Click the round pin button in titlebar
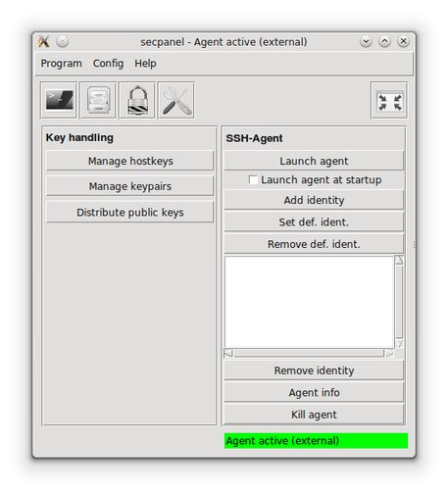 [x=62, y=41]
